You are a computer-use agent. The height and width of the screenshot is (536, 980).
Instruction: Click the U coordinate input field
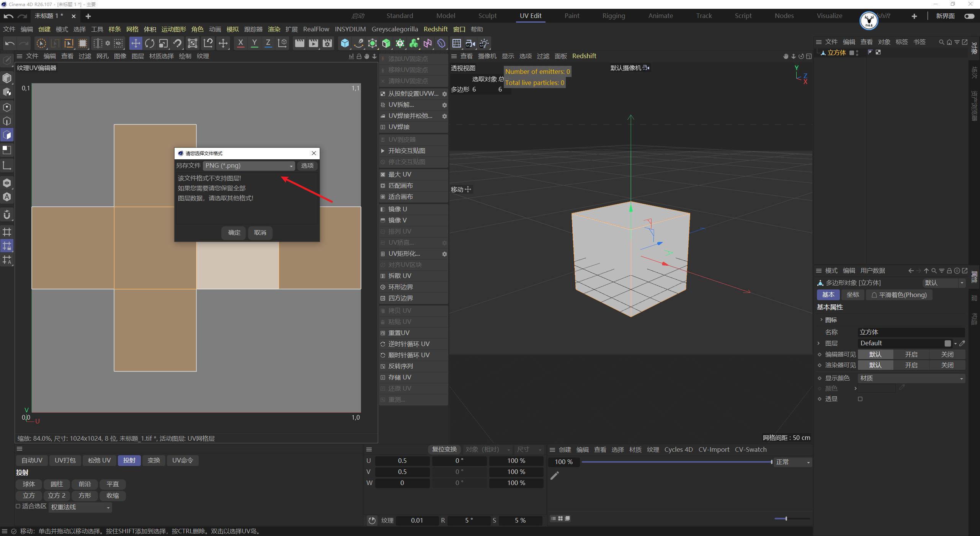(x=402, y=461)
